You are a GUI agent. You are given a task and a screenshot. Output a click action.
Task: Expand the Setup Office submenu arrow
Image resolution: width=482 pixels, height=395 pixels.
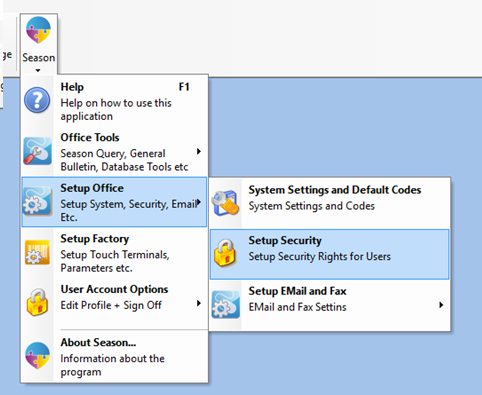[199, 202]
